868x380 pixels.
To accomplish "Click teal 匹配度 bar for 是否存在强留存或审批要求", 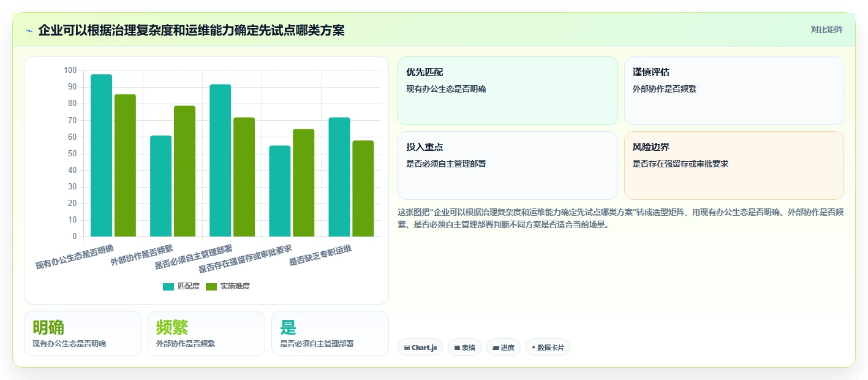I will pos(280,191).
